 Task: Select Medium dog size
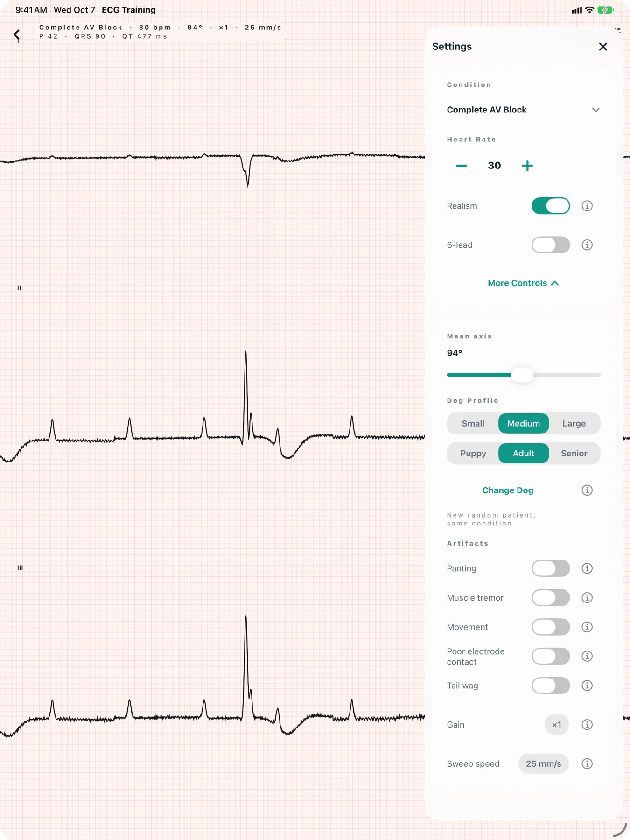point(524,424)
